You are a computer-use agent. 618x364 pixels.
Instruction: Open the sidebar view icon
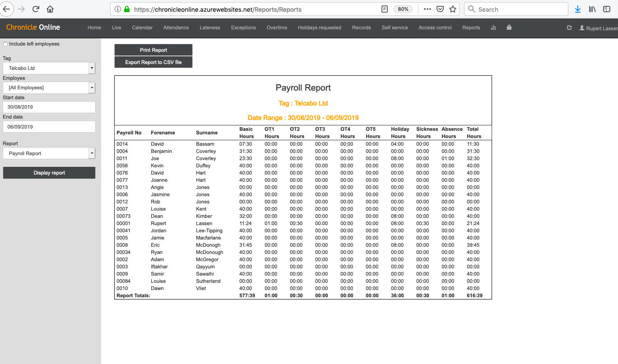[x=607, y=9]
